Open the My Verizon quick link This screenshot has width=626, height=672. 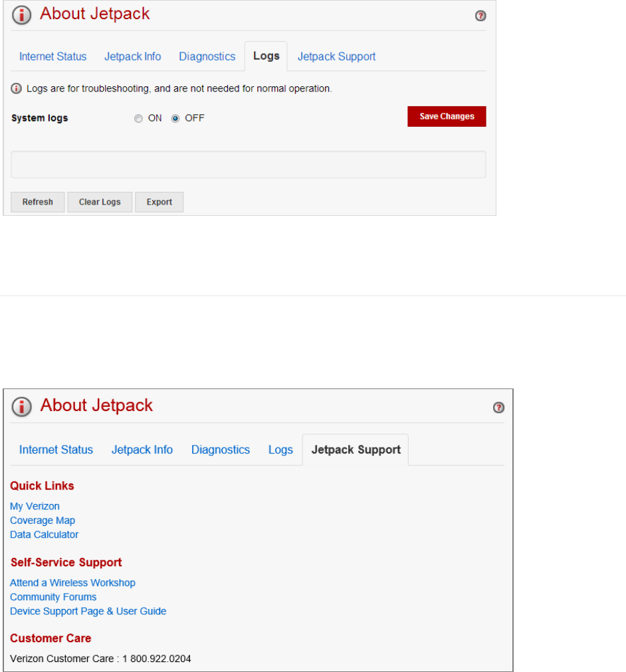[x=35, y=506]
